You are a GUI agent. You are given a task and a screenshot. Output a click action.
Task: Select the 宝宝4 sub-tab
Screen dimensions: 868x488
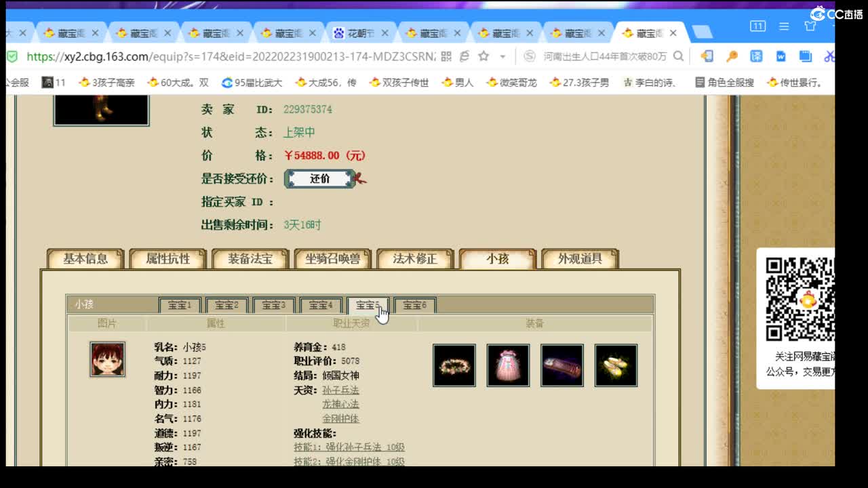pos(321,305)
